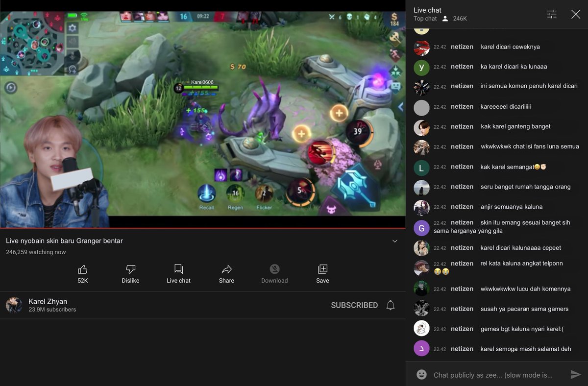The width and height of the screenshot is (588, 386).
Task: Expand the video description chevron
Action: 395,241
